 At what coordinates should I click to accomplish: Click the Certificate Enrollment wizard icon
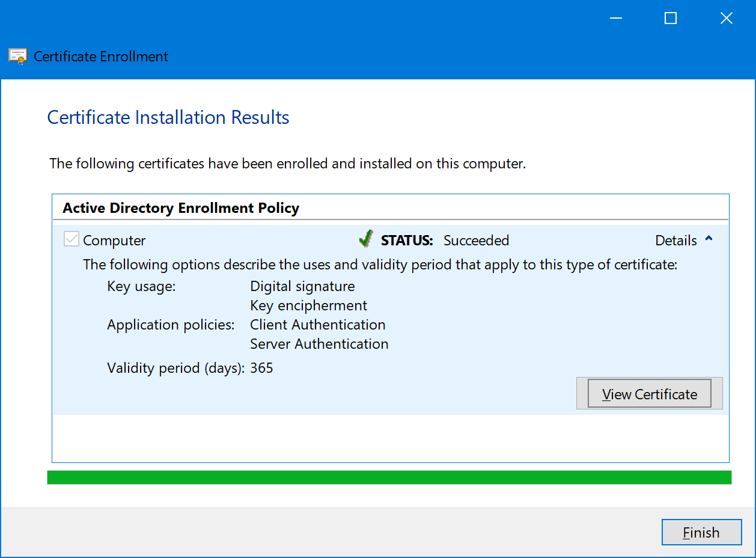click(x=17, y=56)
